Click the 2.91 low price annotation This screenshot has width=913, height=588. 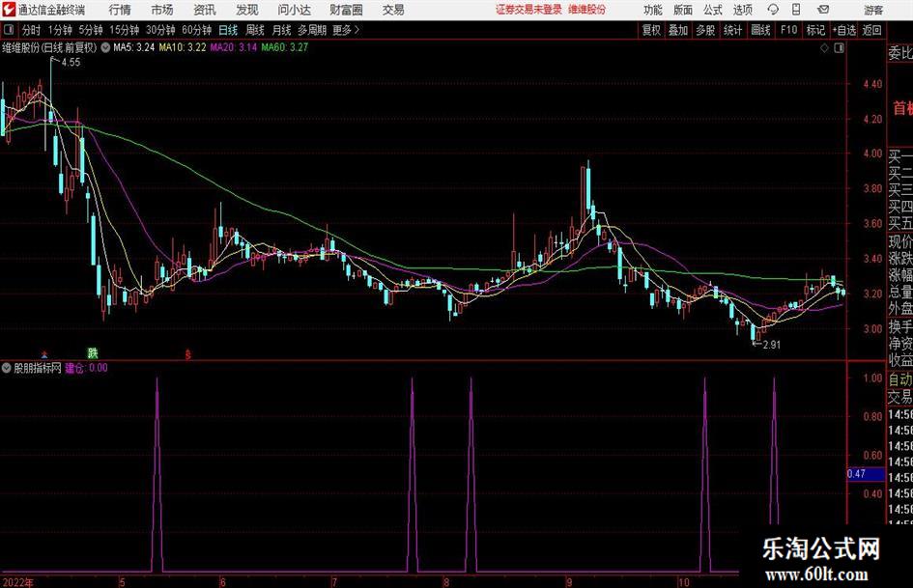pyautogui.click(x=772, y=345)
